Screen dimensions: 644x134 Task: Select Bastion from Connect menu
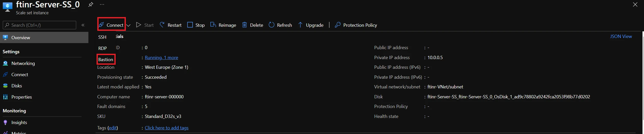[x=106, y=59]
